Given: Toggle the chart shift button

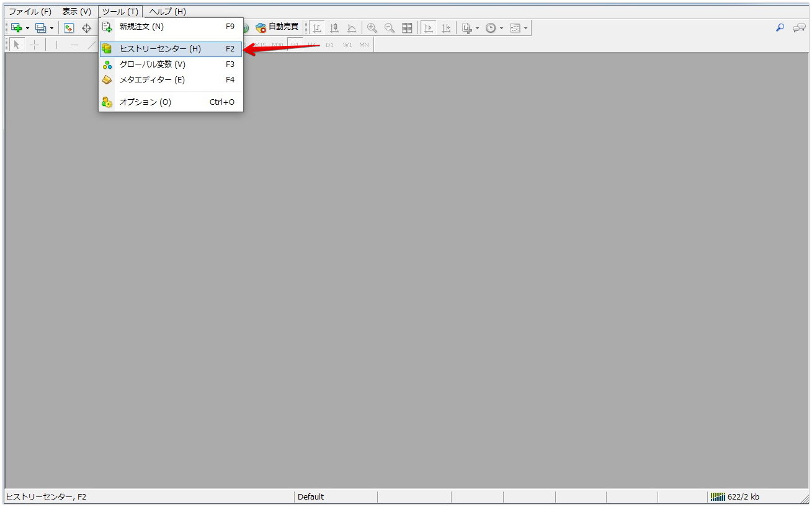Looking at the screenshot, I should pos(445,28).
